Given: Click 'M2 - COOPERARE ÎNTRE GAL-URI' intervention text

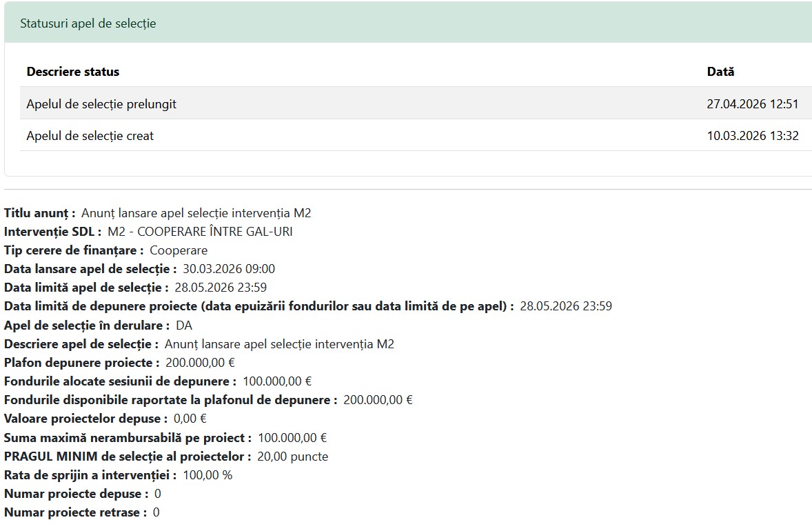Looking at the screenshot, I should (x=200, y=232).
